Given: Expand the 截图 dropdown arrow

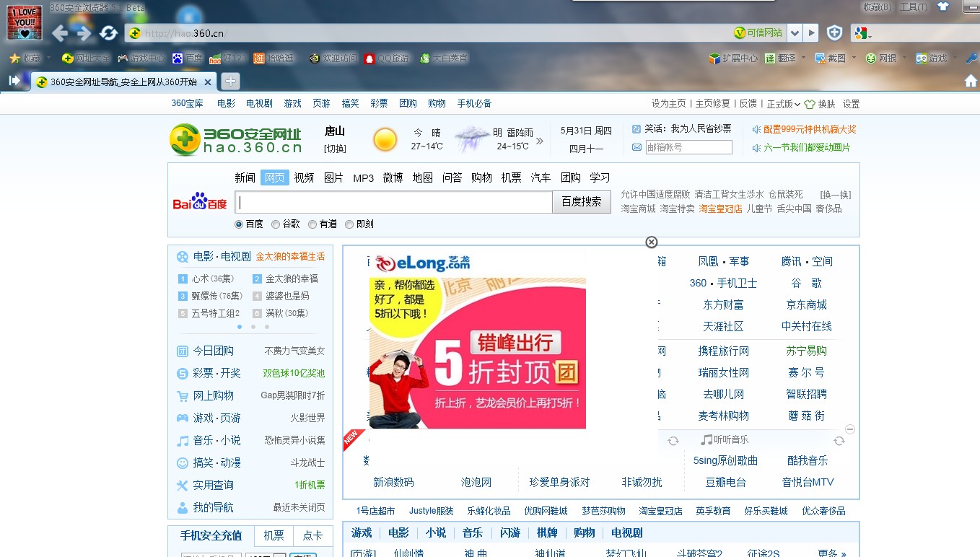Looking at the screenshot, I should [854, 58].
